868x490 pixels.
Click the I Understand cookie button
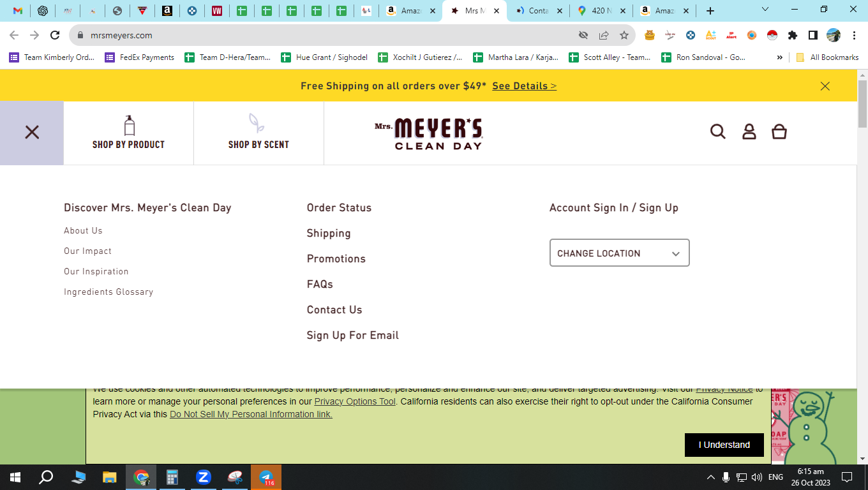click(x=724, y=445)
